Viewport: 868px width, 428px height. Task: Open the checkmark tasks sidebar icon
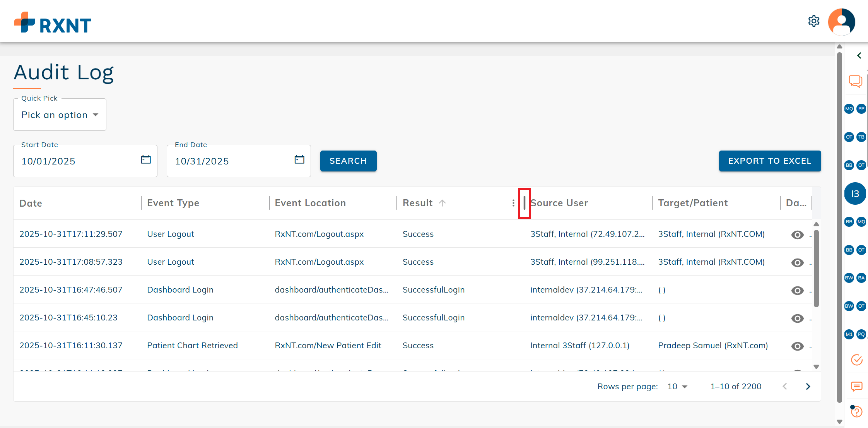coord(856,360)
